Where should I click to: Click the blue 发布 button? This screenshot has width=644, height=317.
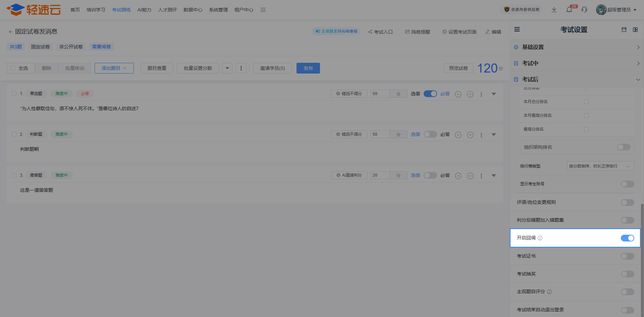308,68
